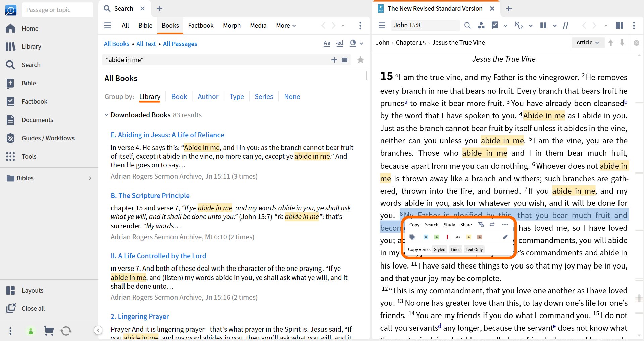Choose Share in the selection popup

466,225
